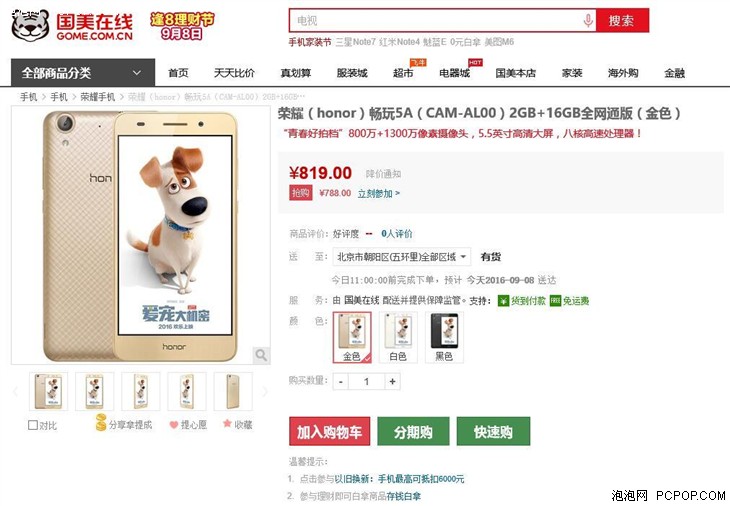Click the microphone voice search icon
Screen dimensions: 730x506
click(x=588, y=20)
